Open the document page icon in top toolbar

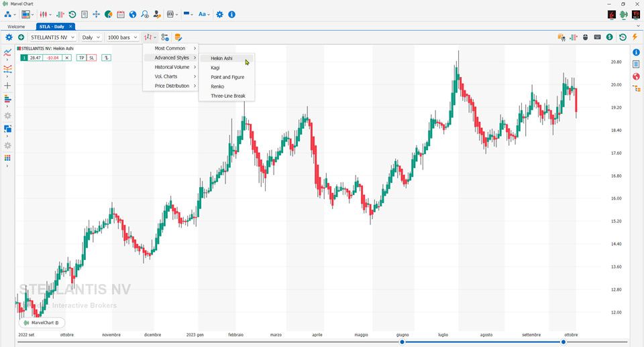click(85, 14)
